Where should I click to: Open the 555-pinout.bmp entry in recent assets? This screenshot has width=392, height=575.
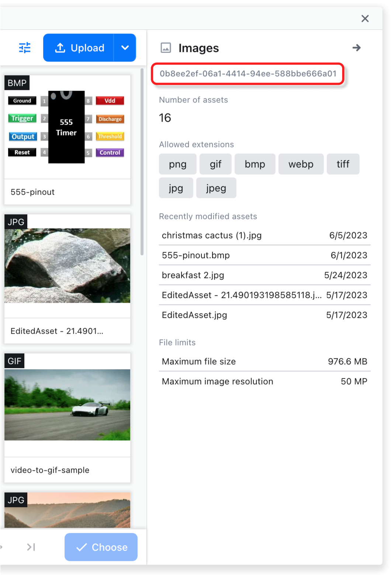tap(196, 255)
